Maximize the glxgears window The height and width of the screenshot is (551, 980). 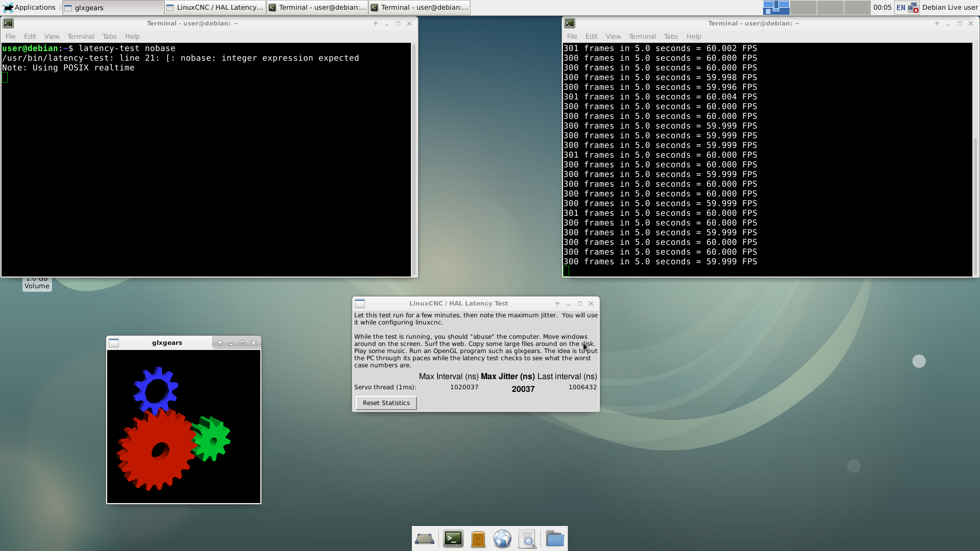pyautogui.click(x=242, y=343)
